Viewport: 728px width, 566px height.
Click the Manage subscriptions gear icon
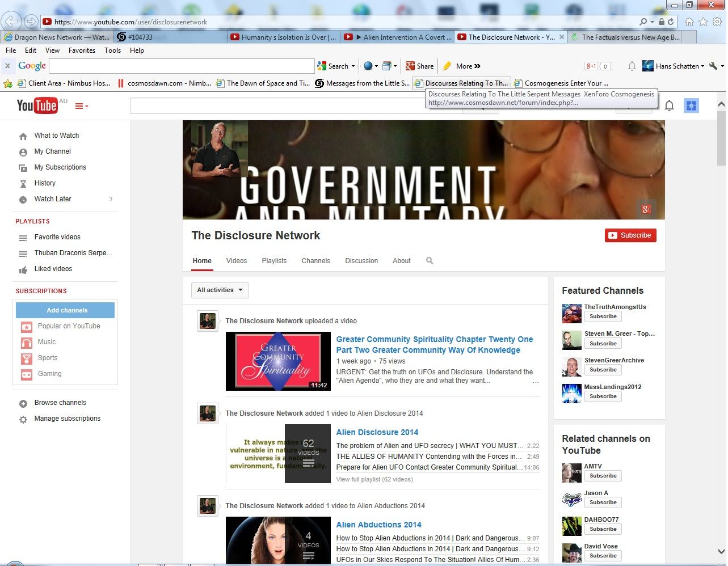[x=23, y=419]
